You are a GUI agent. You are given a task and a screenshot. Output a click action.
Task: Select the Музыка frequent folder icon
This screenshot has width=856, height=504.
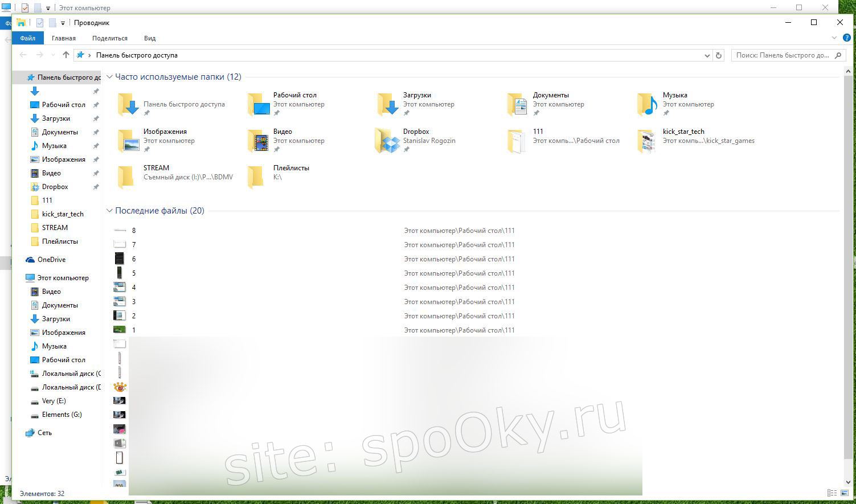coord(649,104)
